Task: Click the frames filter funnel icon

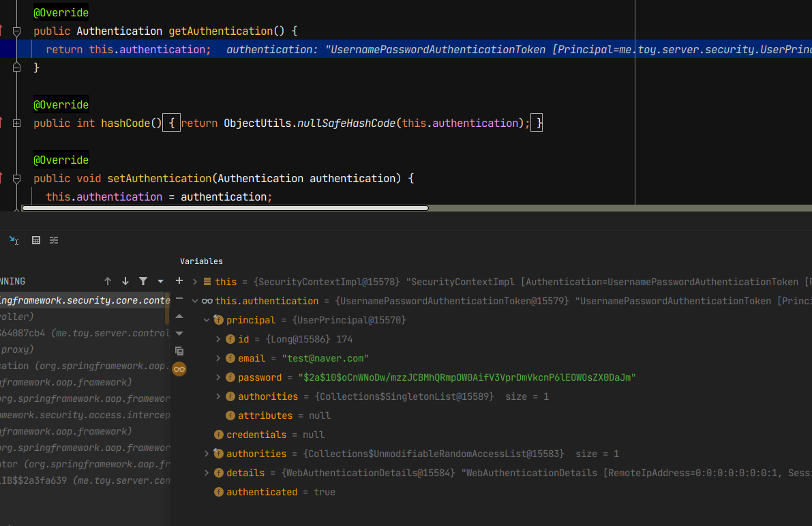Action: [143, 281]
